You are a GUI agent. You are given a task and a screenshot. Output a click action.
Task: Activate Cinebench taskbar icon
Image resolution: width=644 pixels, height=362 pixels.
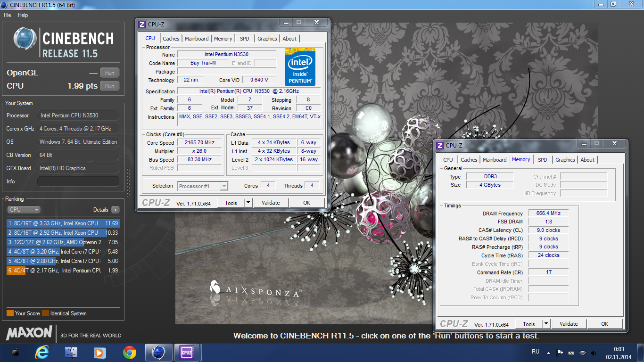(159, 353)
